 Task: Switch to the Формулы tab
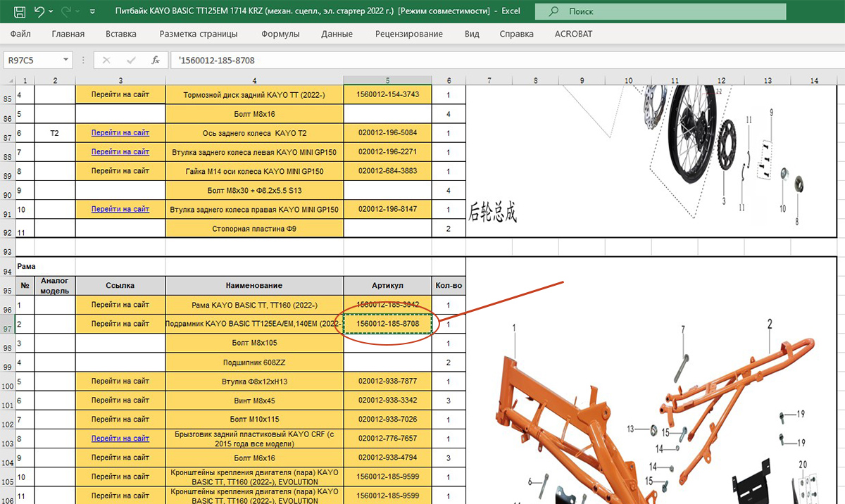pos(280,34)
